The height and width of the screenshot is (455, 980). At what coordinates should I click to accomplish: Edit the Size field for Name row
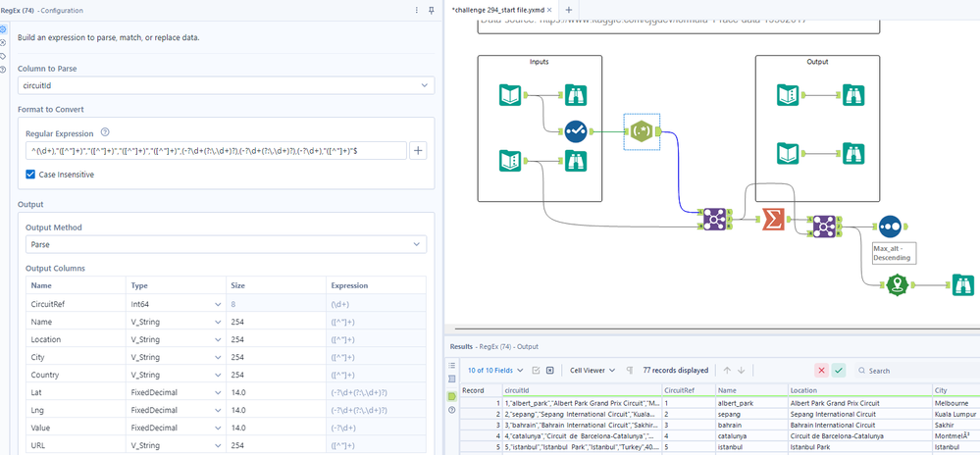[x=276, y=322]
